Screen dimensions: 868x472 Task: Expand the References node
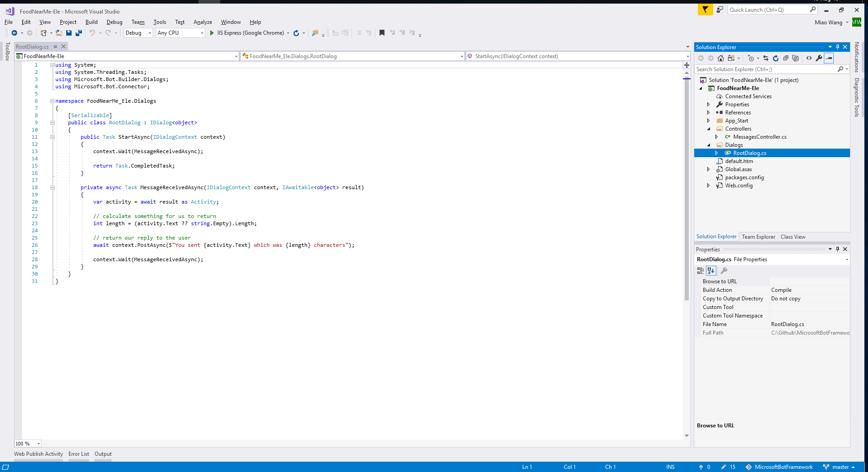click(709, 113)
